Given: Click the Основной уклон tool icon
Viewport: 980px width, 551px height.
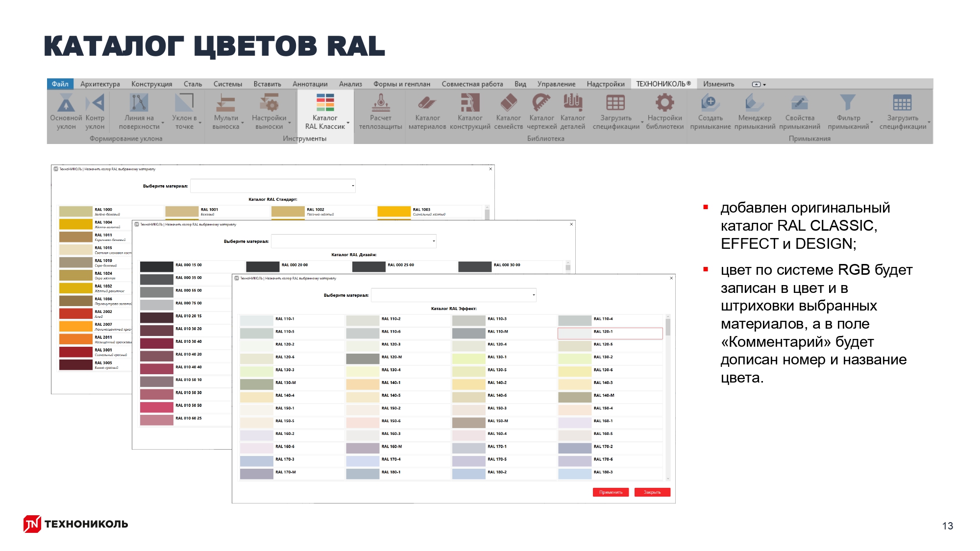Looking at the screenshot, I should pos(66,103).
